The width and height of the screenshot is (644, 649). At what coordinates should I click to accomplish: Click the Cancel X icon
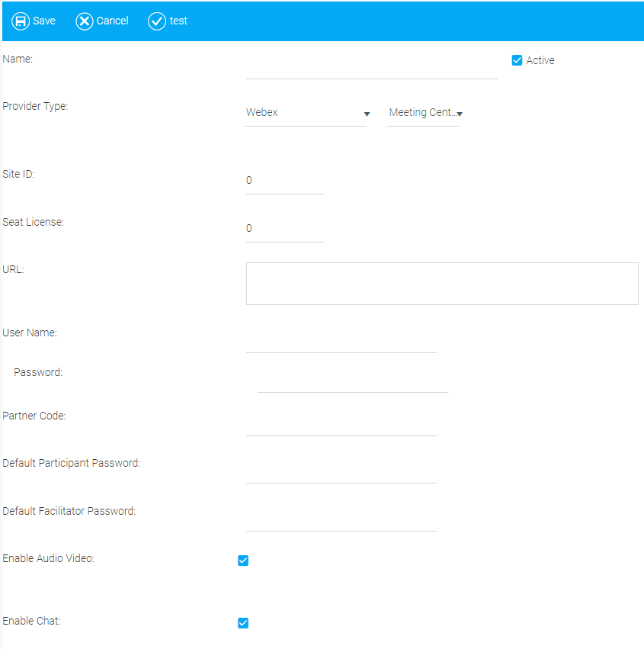pos(85,21)
